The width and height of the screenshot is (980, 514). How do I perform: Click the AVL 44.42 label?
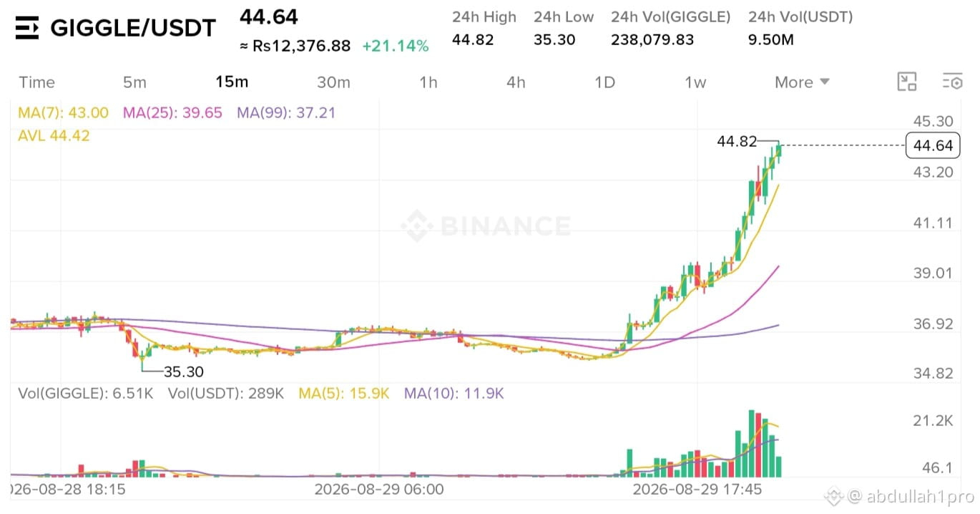tap(54, 135)
